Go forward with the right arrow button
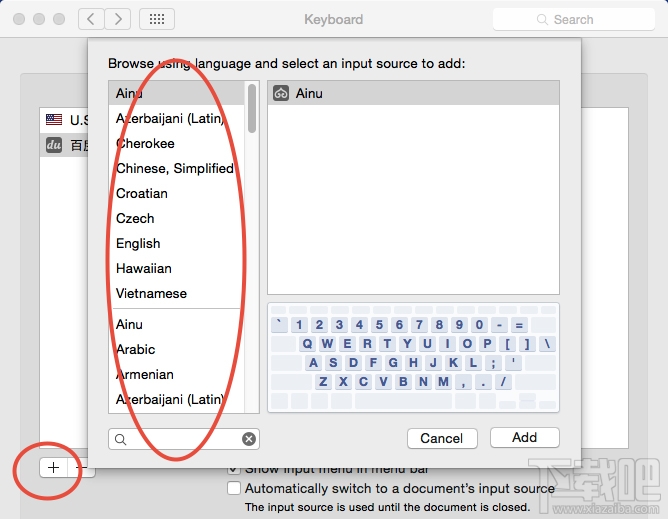 pyautogui.click(x=118, y=19)
